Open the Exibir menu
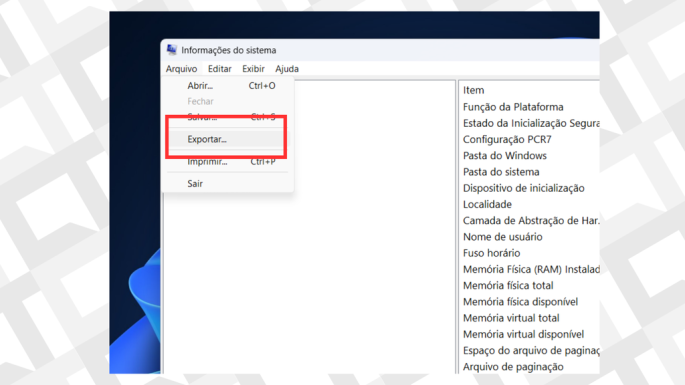This screenshot has height=385, width=685. 253,69
